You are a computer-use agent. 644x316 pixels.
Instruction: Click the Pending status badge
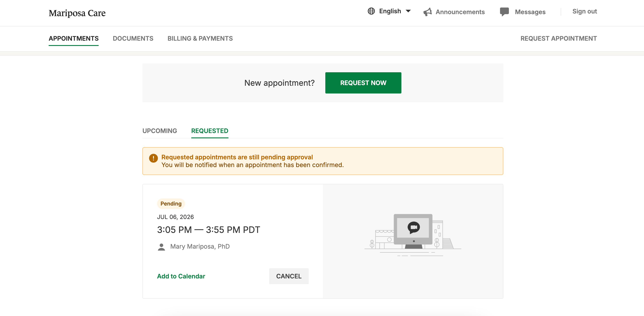click(x=171, y=204)
